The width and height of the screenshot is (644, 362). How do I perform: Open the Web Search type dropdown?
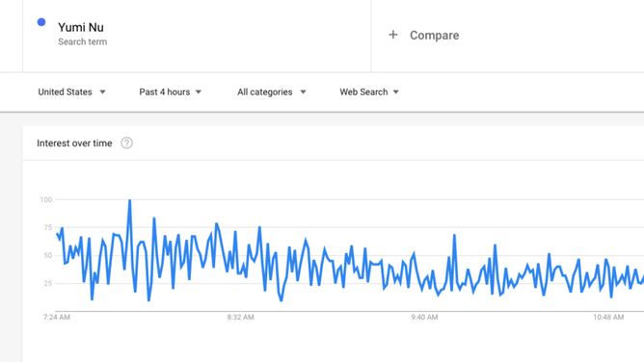pyautogui.click(x=369, y=91)
